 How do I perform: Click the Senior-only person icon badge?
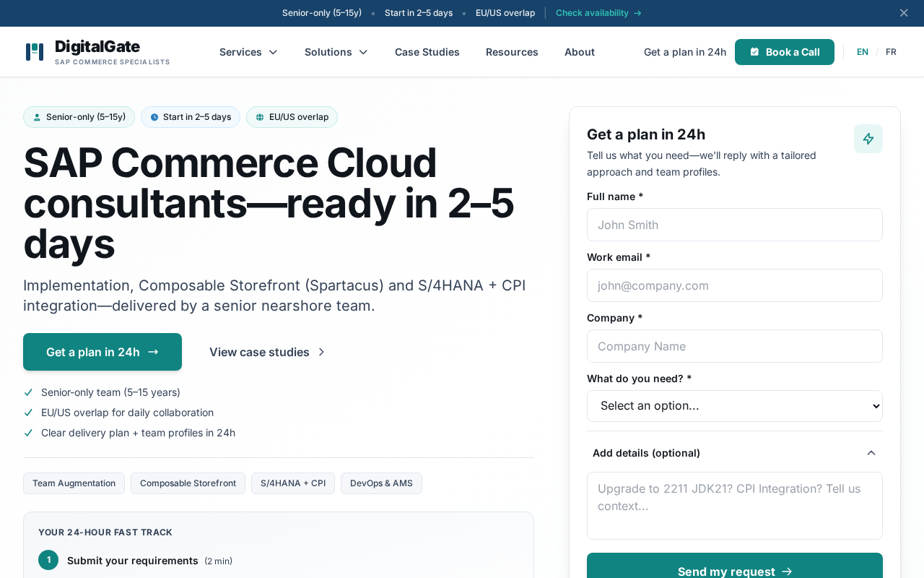(x=37, y=117)
